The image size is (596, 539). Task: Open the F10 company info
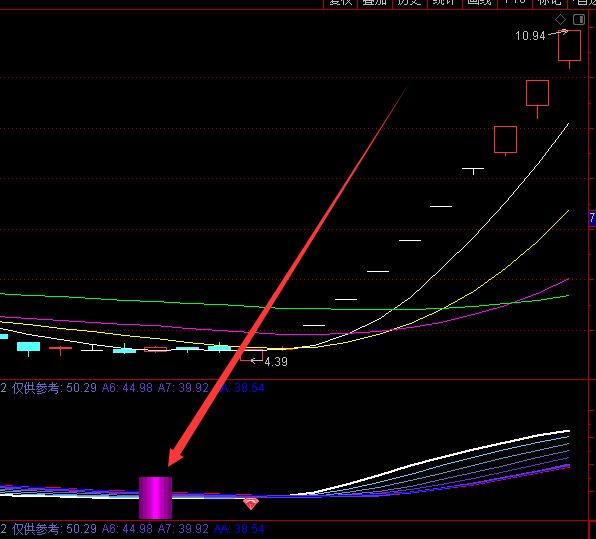pyautogui.click(x=514, y=3)
